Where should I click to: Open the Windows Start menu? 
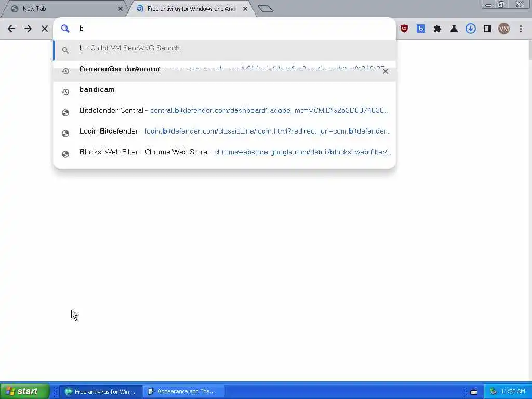point(24,391)
